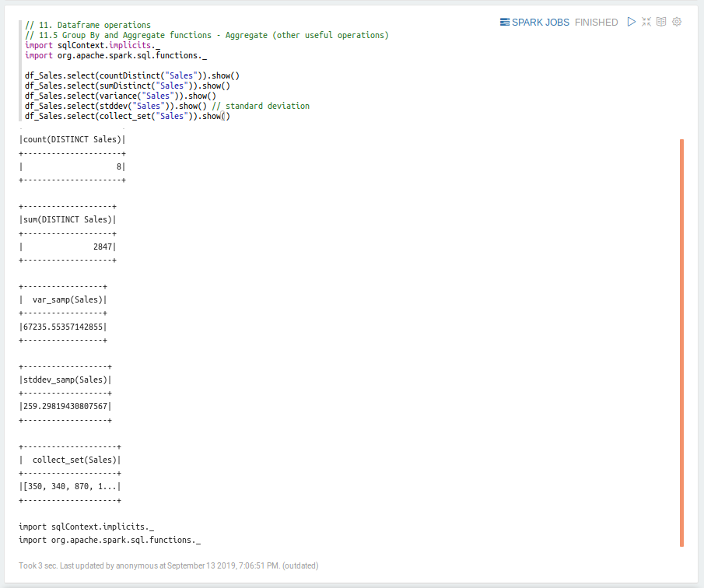Run this paragraph with the play icon
This screenshot has height=588, width=704.
[x=631, y=22]
